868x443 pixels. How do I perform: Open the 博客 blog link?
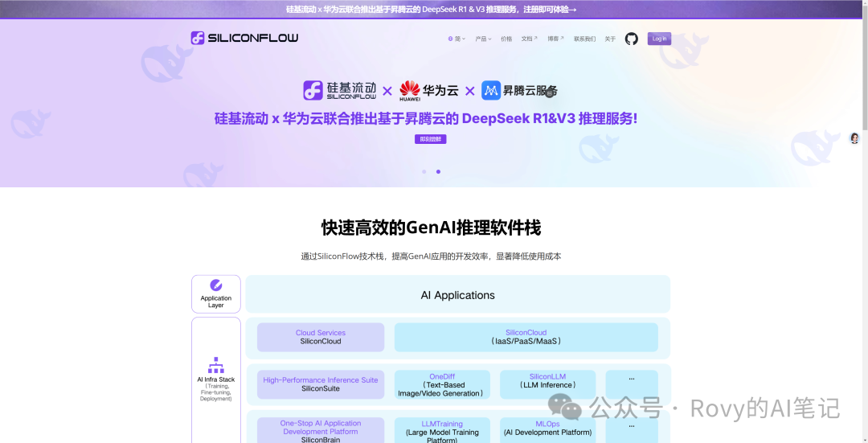(x=556, y=39)
